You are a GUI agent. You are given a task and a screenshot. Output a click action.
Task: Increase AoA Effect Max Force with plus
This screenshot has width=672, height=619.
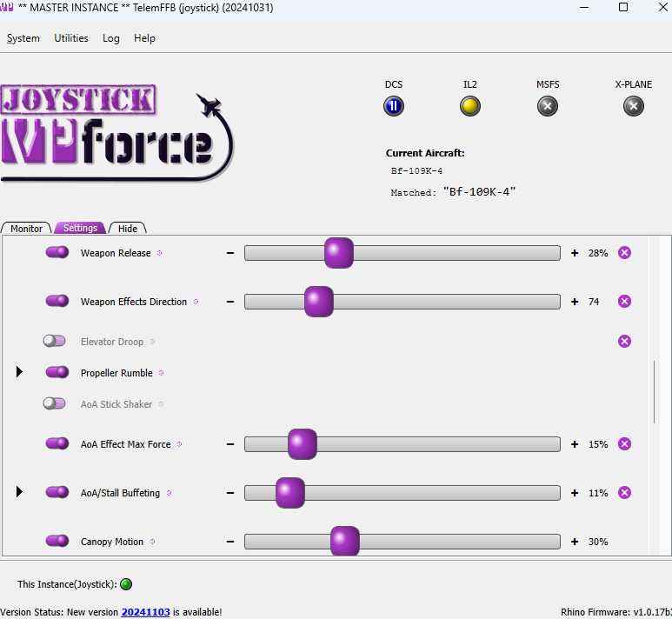tap(575, 444)
